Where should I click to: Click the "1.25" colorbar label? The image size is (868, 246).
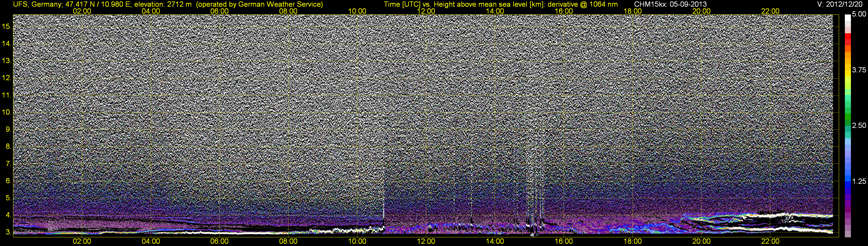pos(859,181)
